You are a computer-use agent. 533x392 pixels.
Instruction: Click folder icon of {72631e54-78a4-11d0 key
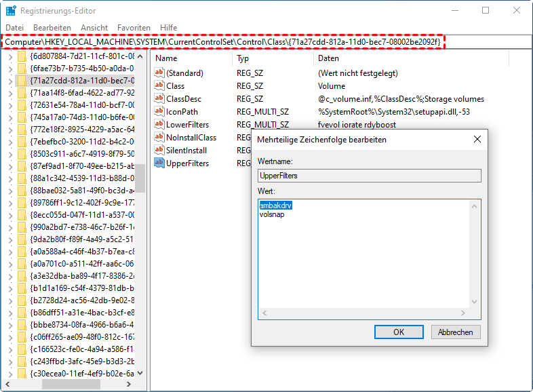tap(22, 105)
